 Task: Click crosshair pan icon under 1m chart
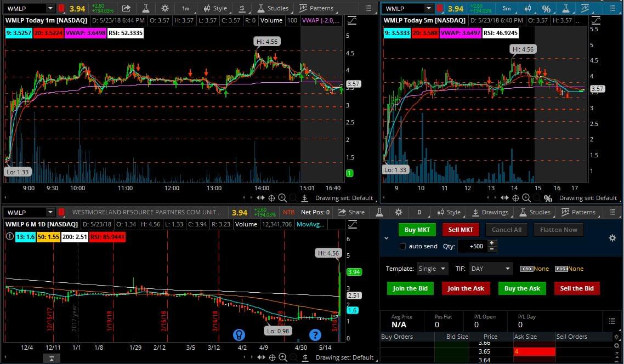[x=272, y=198]
